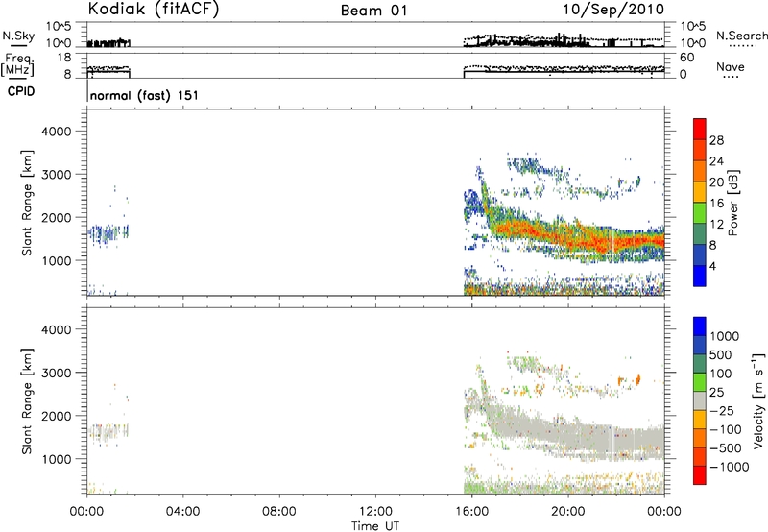This screenshot has height=532, width=768.
Task: Click the "12:00" time tick label
Action: pyautogui.click(x=375, y=512)
